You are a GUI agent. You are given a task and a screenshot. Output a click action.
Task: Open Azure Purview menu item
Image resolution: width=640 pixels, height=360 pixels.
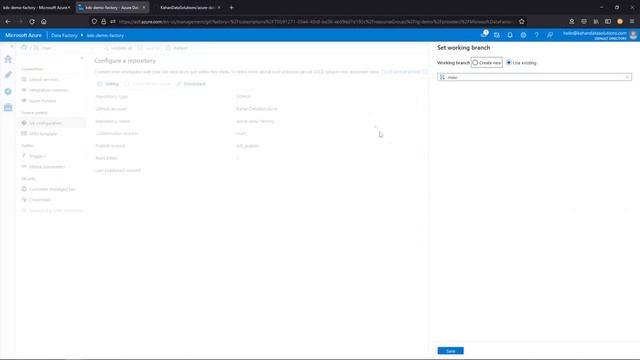click(42, 101)
